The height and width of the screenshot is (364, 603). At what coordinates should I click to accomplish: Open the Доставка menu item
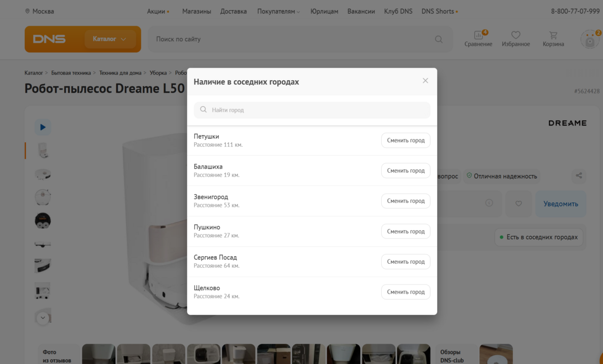click(x=233, y=11)
